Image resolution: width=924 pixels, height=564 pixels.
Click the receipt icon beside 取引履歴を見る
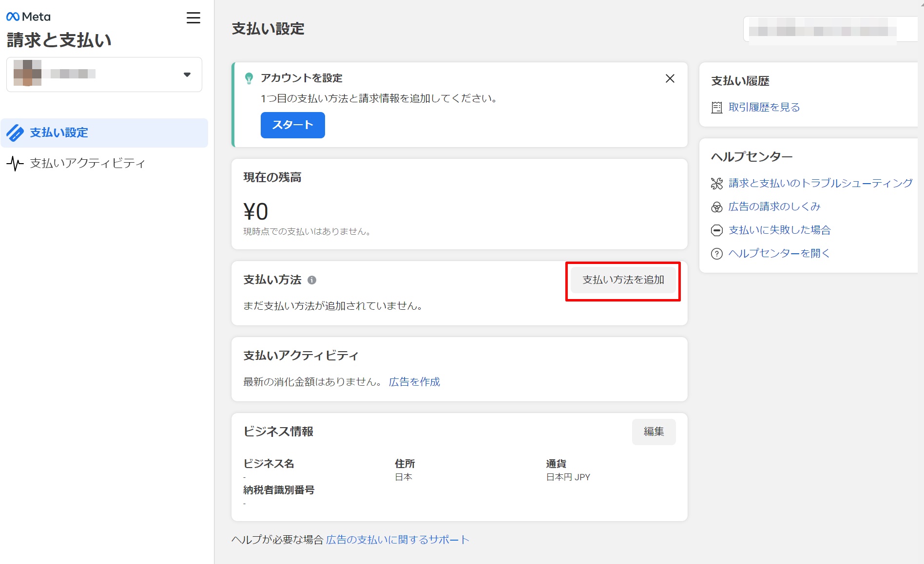(716, 108)
